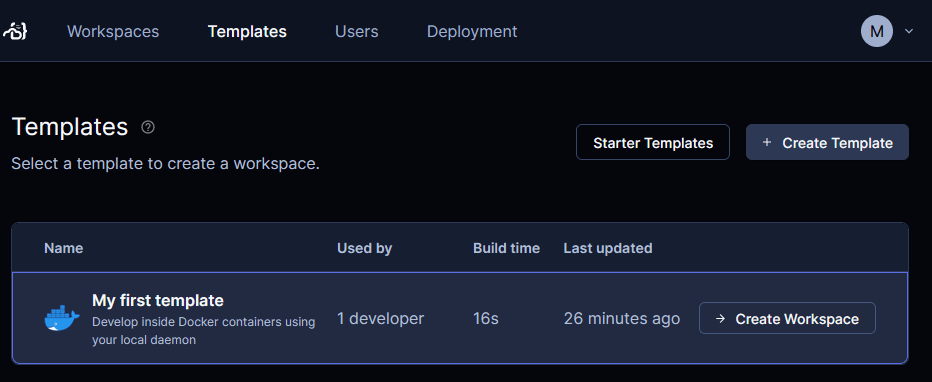932x382 pixels.
Task: Go to the Users page
Action: pyautogui.click(x=357, y=31)
